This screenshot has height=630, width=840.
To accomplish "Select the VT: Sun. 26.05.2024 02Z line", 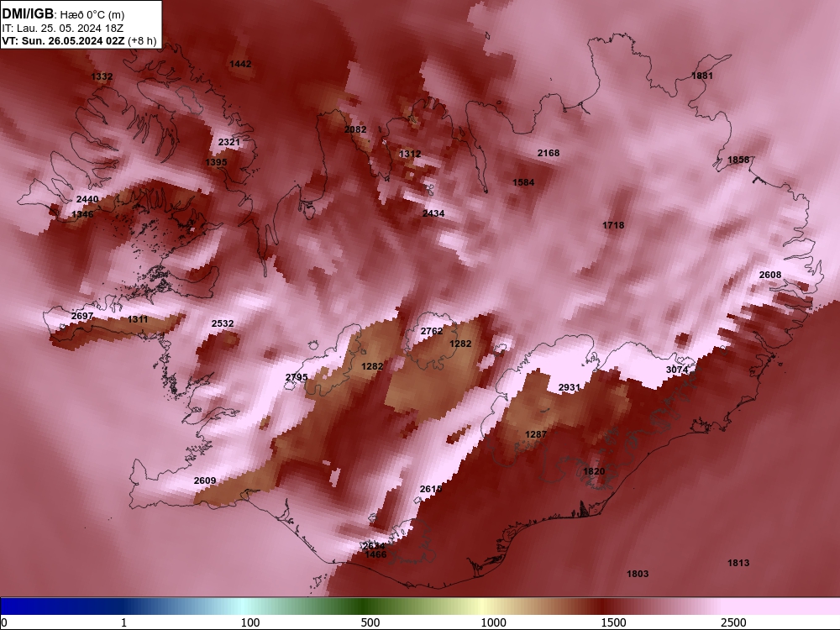I will click(x=63, y=40).
